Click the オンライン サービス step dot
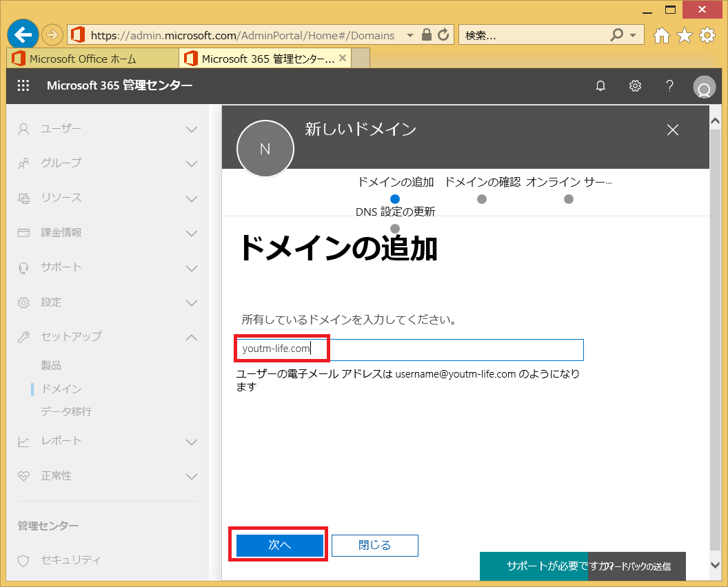Screen dimensions: 728x587 [569, 199]
